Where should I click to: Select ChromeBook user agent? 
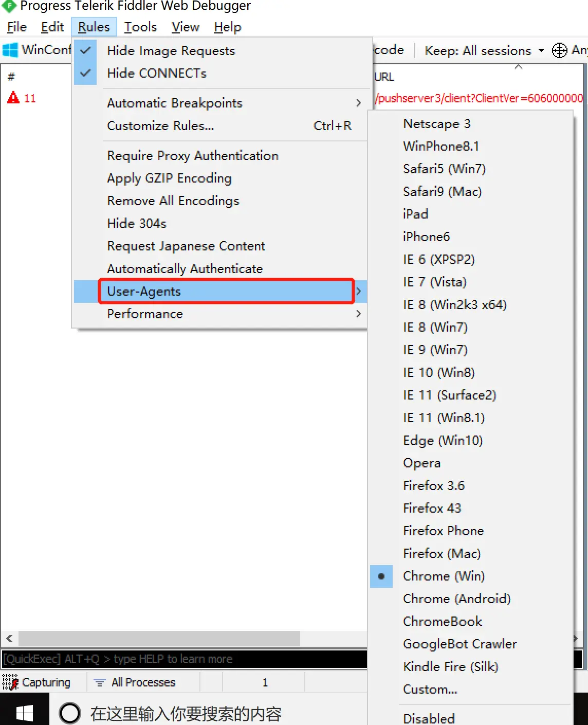(470, 621)
